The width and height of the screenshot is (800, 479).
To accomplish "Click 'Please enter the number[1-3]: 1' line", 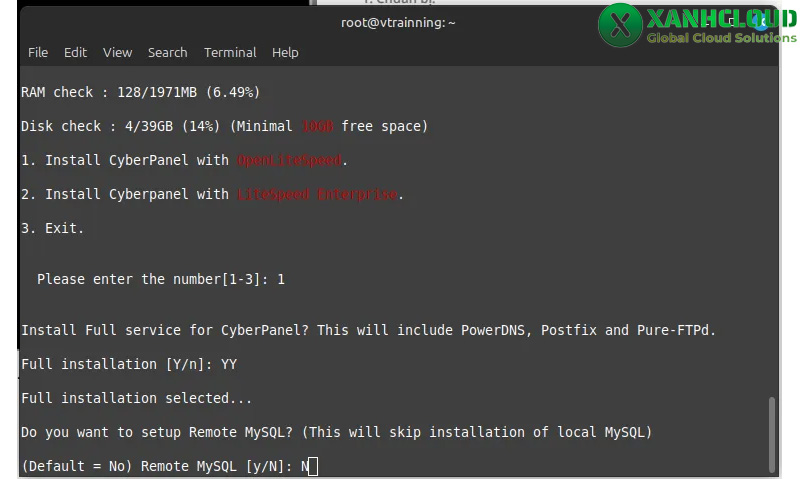I will pyautogui.click(x=161, y=279).
